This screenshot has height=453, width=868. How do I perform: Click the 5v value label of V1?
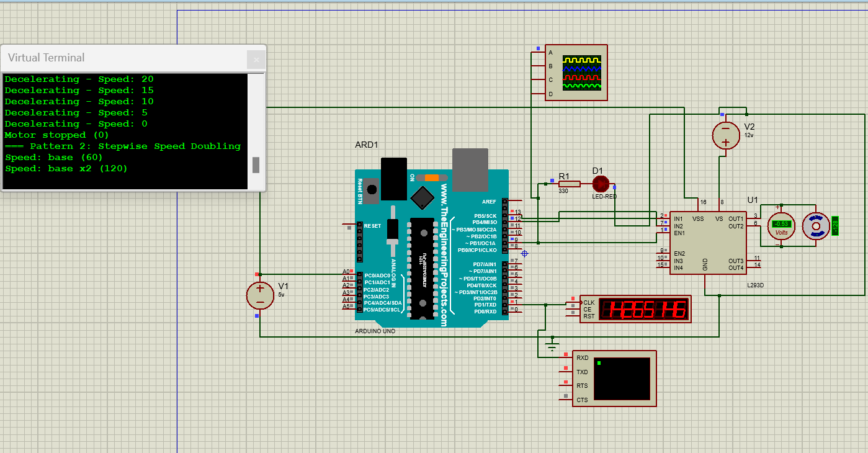[x=281, y=294]
